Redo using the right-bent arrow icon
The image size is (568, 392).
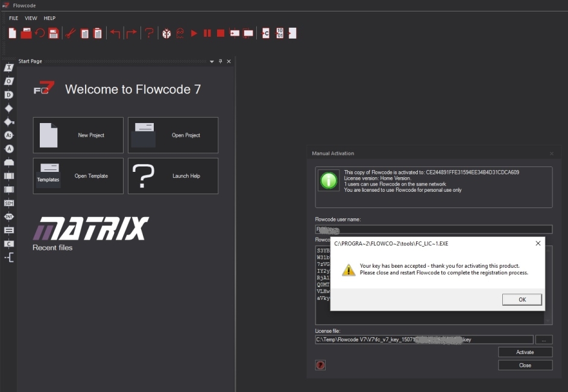click(x=131, y=33)
